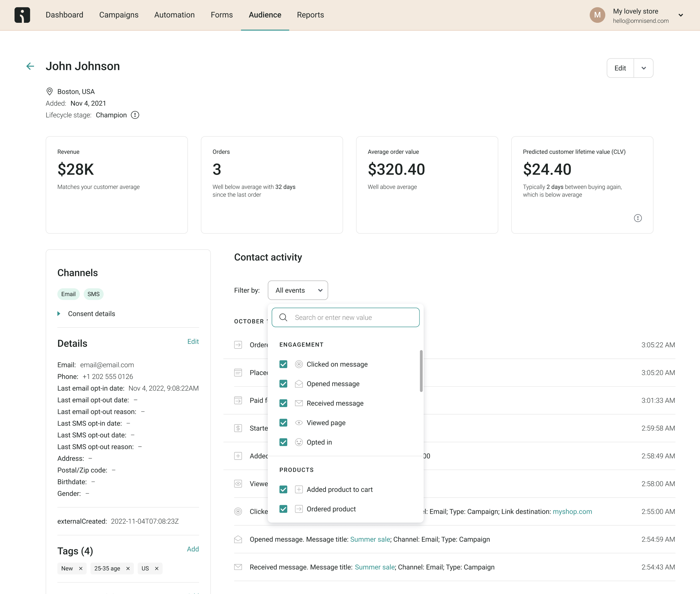This screenshot has width=700, height=594.
Task: Click activity icon on the 3:01:33 AM row
Action: tap(238, 401)
